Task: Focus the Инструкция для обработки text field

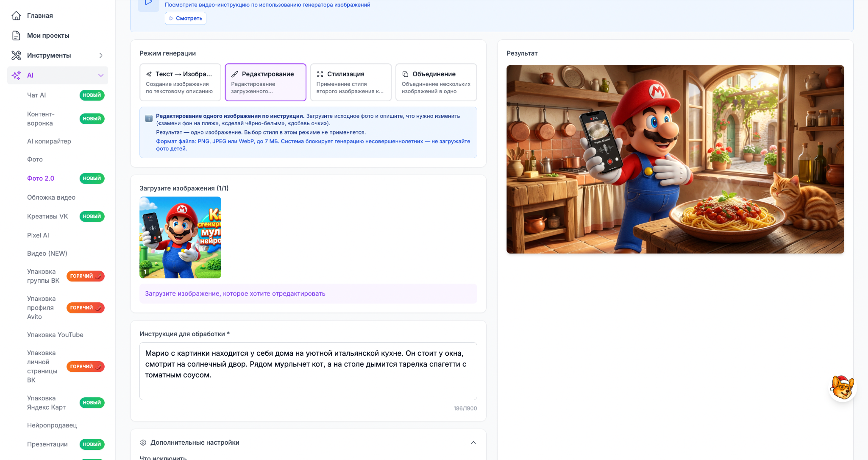Action: 308,371
